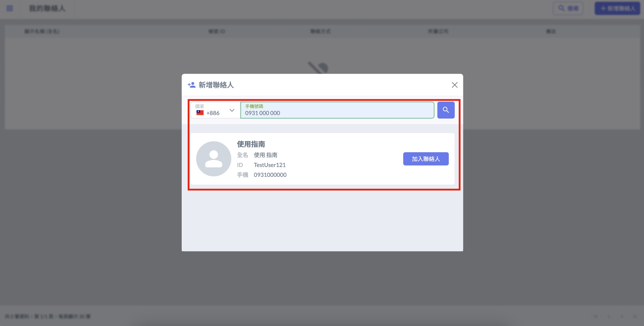Close the 新增聯絡人 dialog with X
Image resolution: width=644 pixels, height=326 pixels.
coord(454,85)
